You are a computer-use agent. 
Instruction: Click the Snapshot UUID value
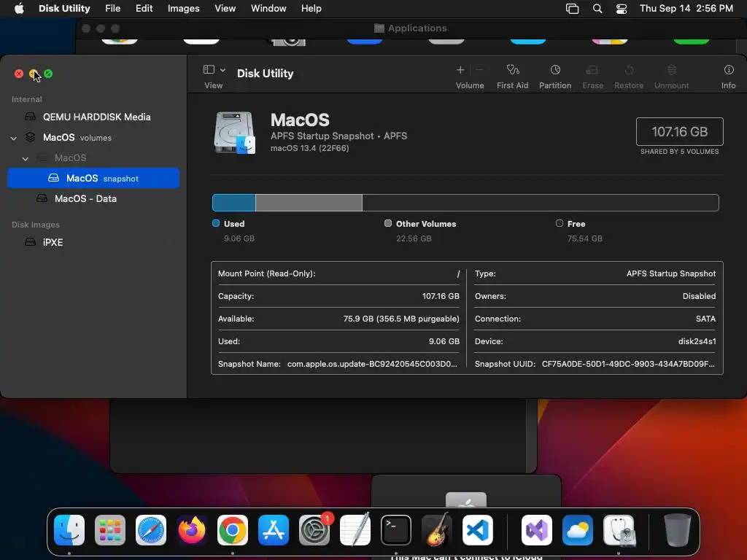click(x=628, y=364)
